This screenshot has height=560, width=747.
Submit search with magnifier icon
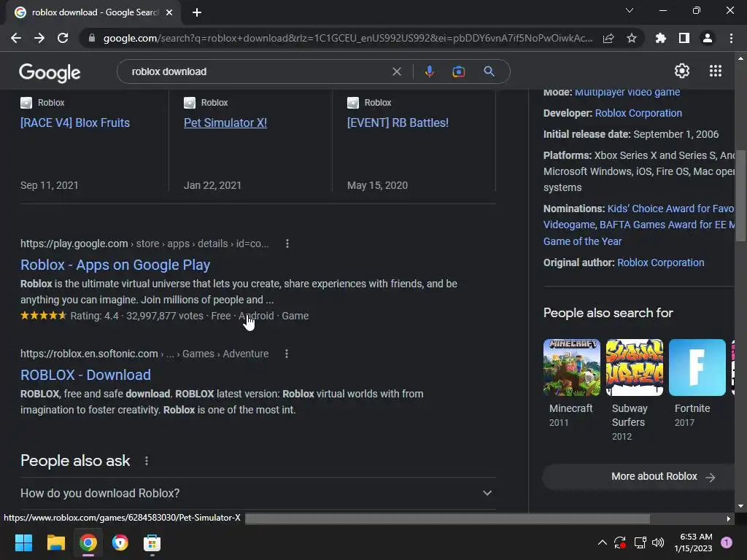(x=489, y=71)
